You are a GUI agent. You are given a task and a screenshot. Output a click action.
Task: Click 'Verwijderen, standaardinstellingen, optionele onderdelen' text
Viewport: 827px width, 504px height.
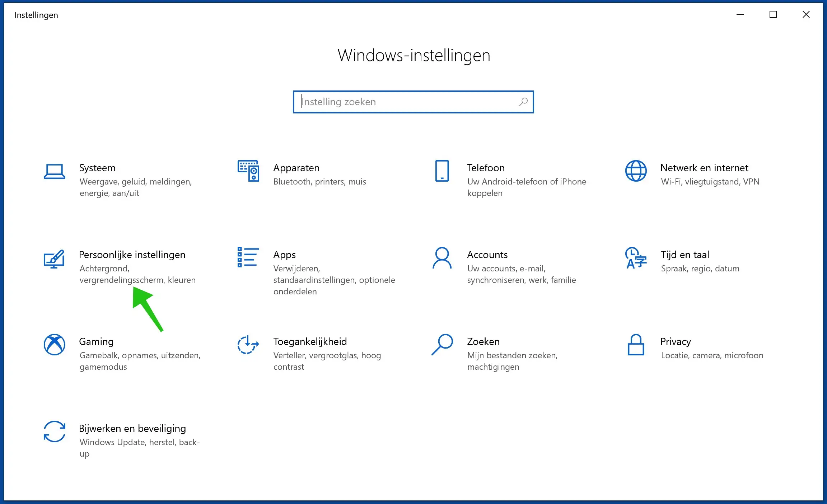point(334,280)
